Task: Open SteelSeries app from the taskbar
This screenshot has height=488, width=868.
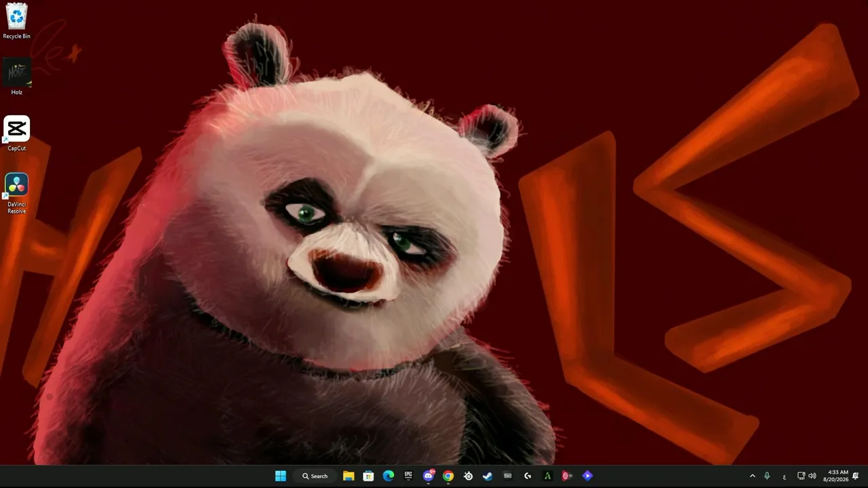Action: [468, 476]
